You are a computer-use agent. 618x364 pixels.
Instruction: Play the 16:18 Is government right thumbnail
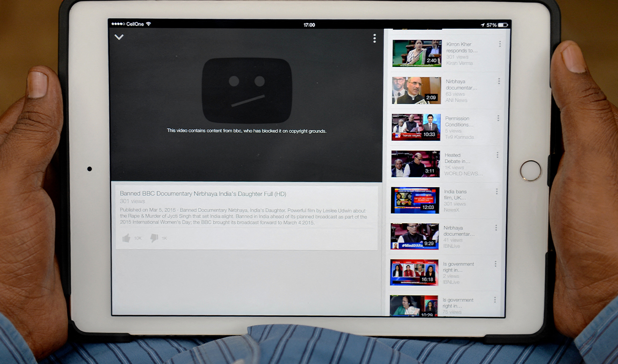(x=414, y=272)
